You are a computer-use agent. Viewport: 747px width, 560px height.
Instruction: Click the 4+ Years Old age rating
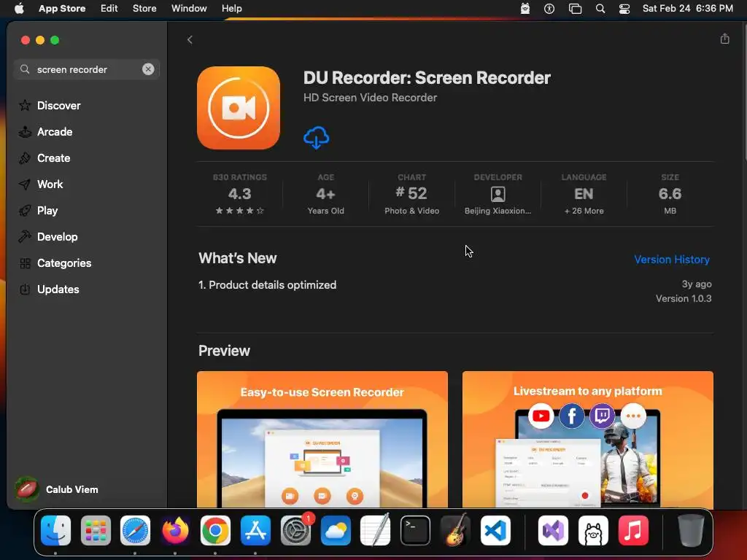325,194
